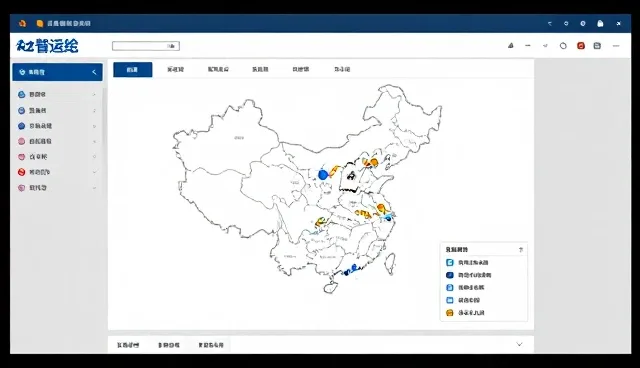Click the blue markers on the southern coast
Image resolution: width=640 pixels, height=368 pixels.
pyautogui.click(x=350, y=270)
